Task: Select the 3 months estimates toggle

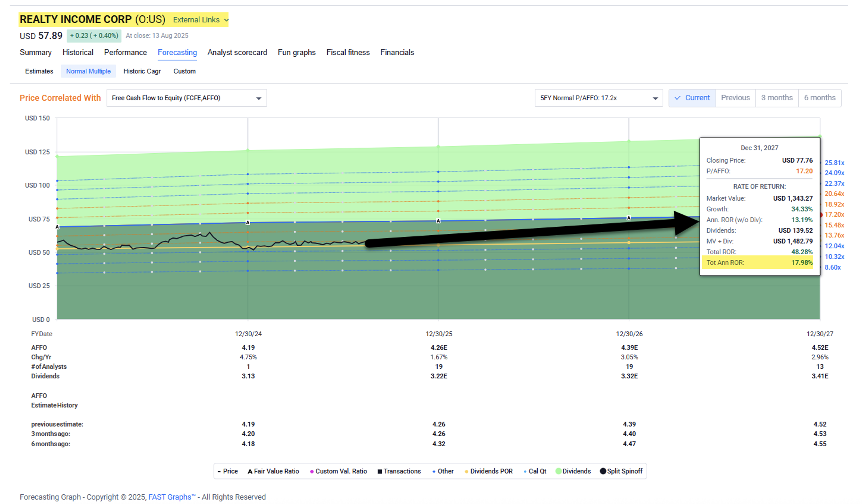Action: 777,98
